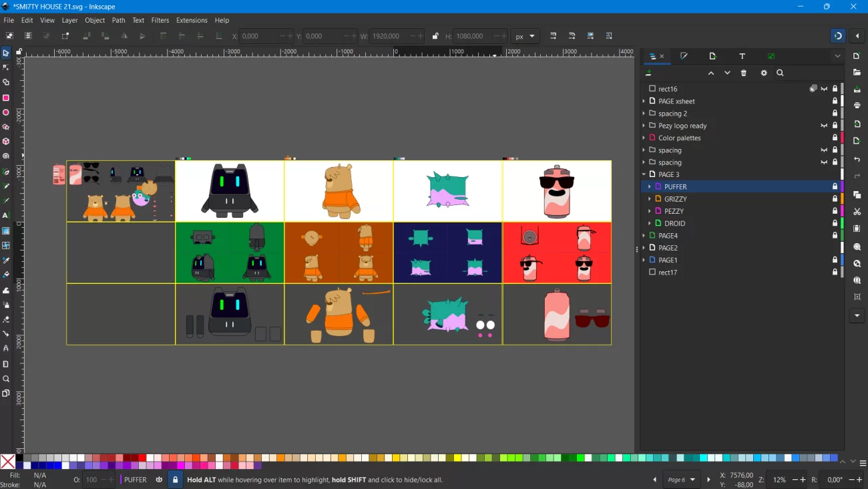Viewport: 868px width, 489px height.
Task: Open the File menu
Action: coord(9,20)
